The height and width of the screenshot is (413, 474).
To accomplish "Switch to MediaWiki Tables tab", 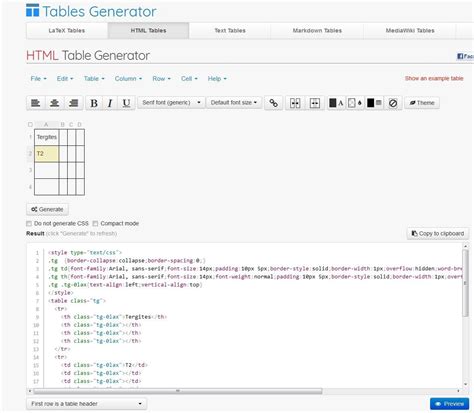I will point(410,31).
